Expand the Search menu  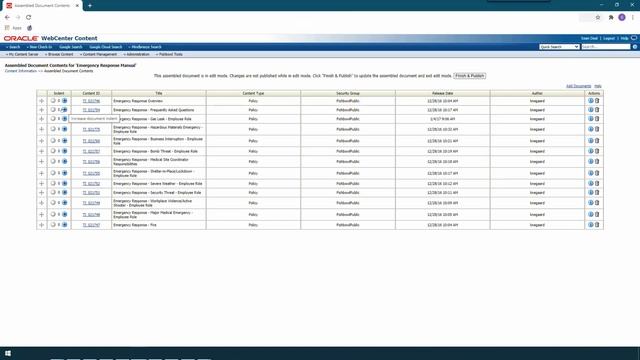(x=13, y=47)
